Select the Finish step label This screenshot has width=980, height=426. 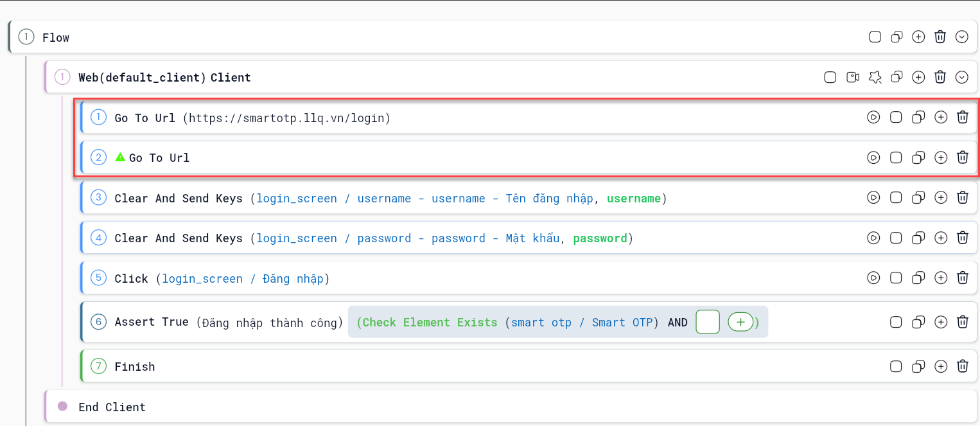(135, 366)
